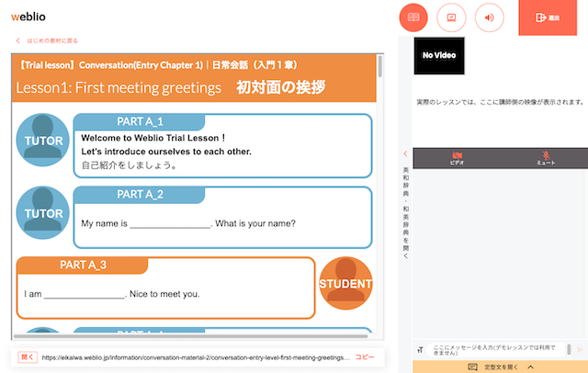Click the text size icon by chat input
The image size is (588, 373).
(x=420, y=350)
